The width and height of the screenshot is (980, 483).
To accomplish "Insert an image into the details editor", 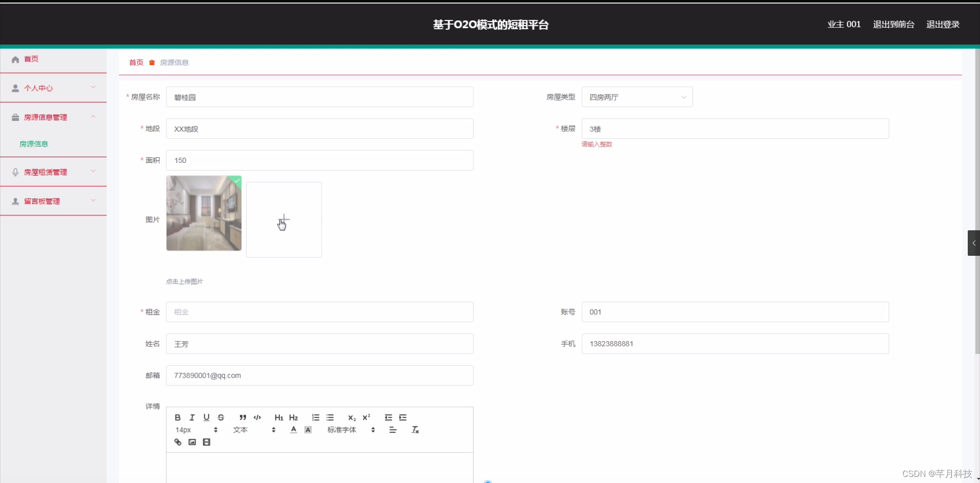I will point(191,442).
